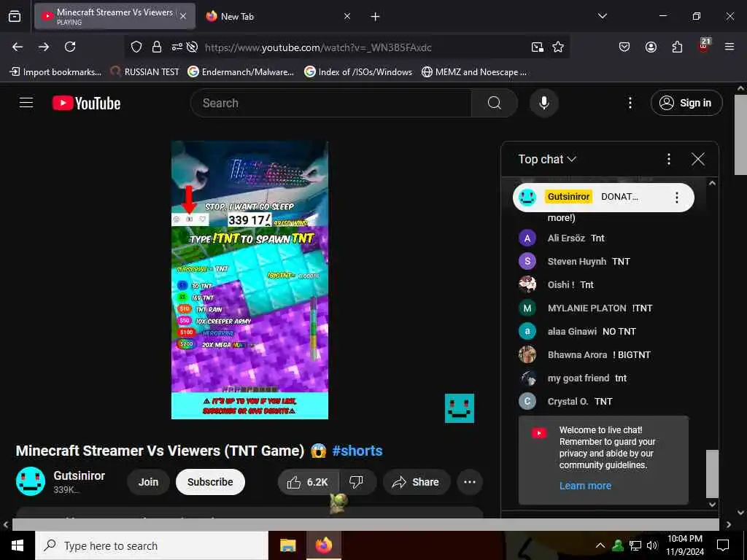Open the MEMZ and Noescape bookmark
The image size is (747, 560).
coord(474,72)
